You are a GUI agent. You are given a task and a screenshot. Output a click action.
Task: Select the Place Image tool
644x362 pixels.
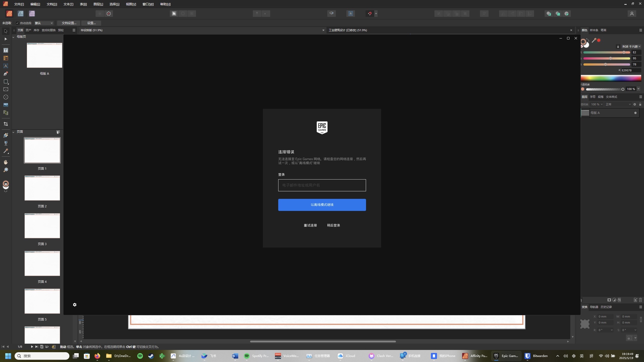point(6,105)
